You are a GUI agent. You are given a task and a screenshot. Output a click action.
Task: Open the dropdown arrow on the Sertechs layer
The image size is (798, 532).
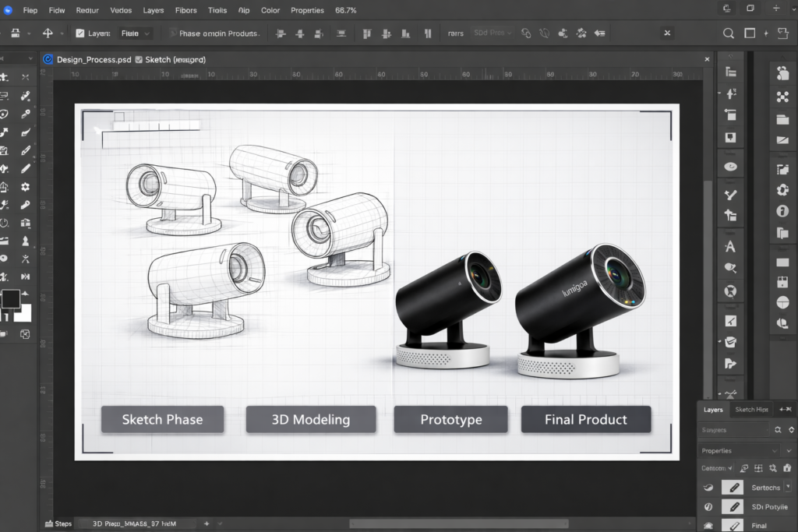788,487
